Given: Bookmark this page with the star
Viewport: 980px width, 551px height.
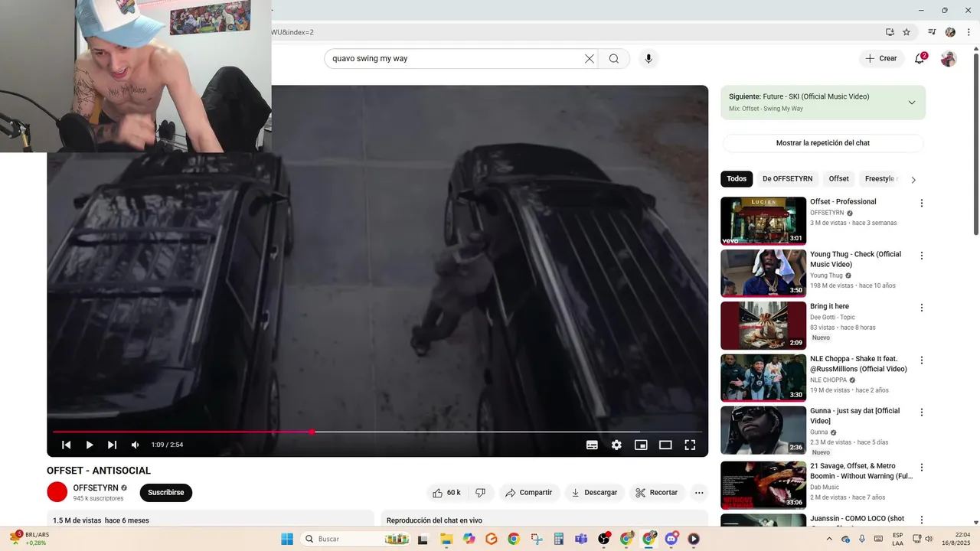Looking at the screenshot, I should [x=906, y=32].
